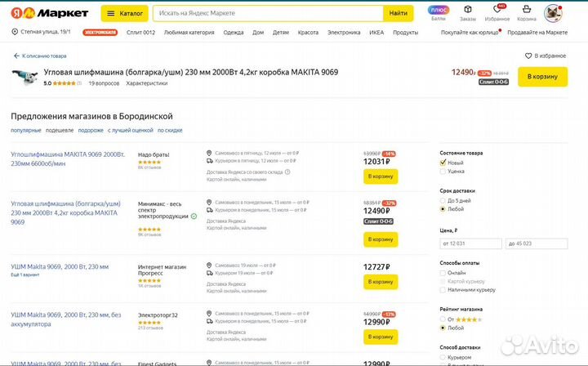The image size is (588, 366).
Task: Click Продавайте на Маркете link
Action: pos(537,33)
